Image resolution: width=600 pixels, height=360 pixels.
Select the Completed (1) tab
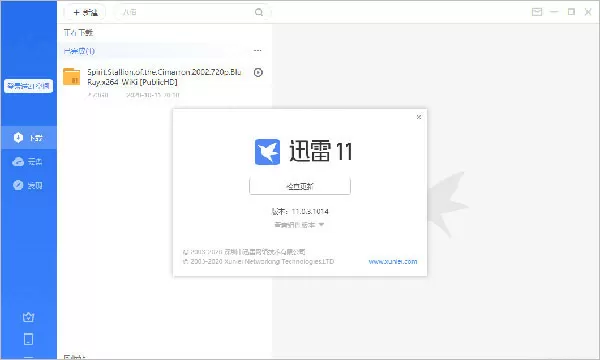coord(79,51)
